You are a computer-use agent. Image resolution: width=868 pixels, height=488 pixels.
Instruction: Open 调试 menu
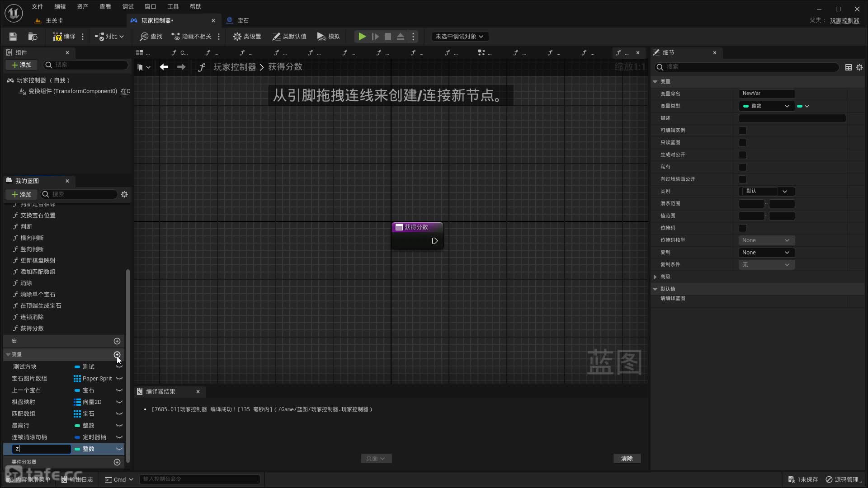tap(128, 7)
